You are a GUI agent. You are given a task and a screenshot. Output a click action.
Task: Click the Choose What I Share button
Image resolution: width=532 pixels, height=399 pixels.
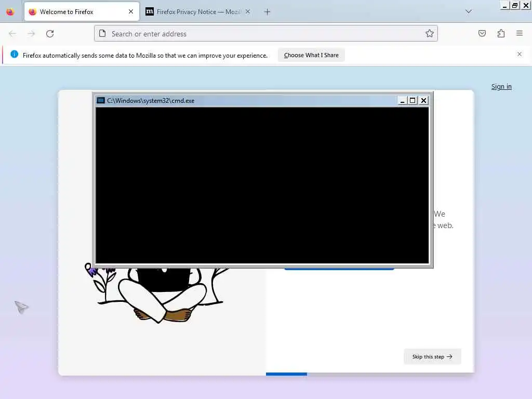pos(311,55)
